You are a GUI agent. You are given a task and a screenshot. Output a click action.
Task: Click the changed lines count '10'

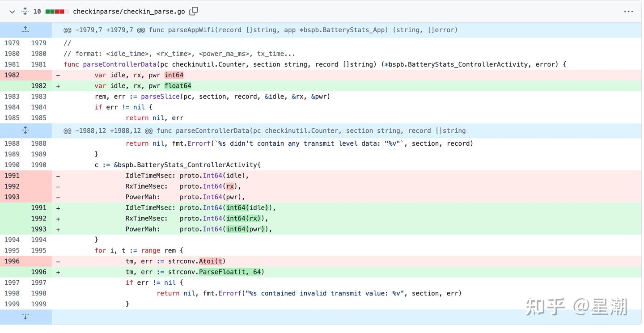coord(37,12)
